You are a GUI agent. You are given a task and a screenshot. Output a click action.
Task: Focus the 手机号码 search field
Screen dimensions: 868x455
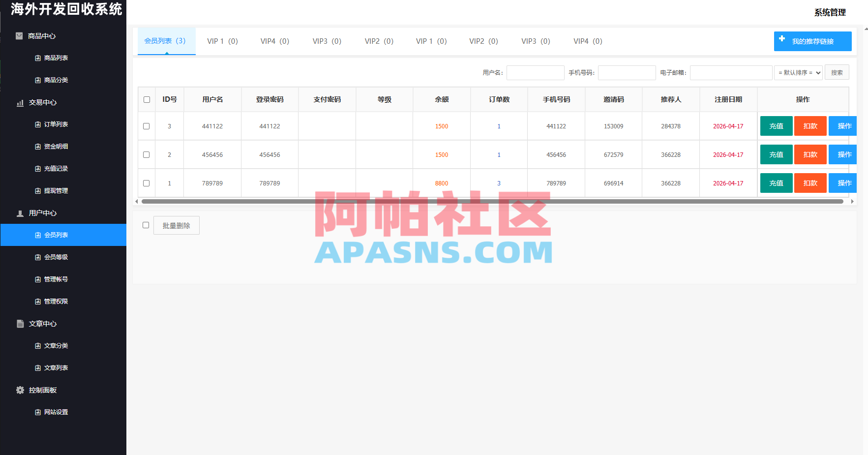tap(627, 73)
